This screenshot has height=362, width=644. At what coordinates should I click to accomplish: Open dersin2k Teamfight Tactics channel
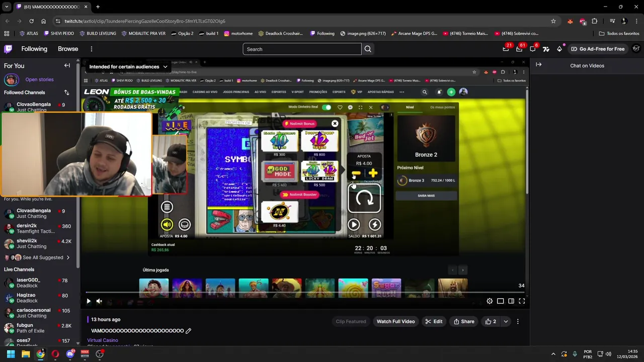pos(38,229)
